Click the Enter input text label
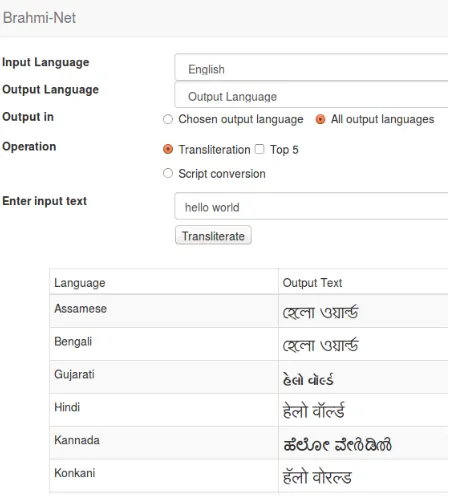 pyautogui.click(x=44, y=201)
